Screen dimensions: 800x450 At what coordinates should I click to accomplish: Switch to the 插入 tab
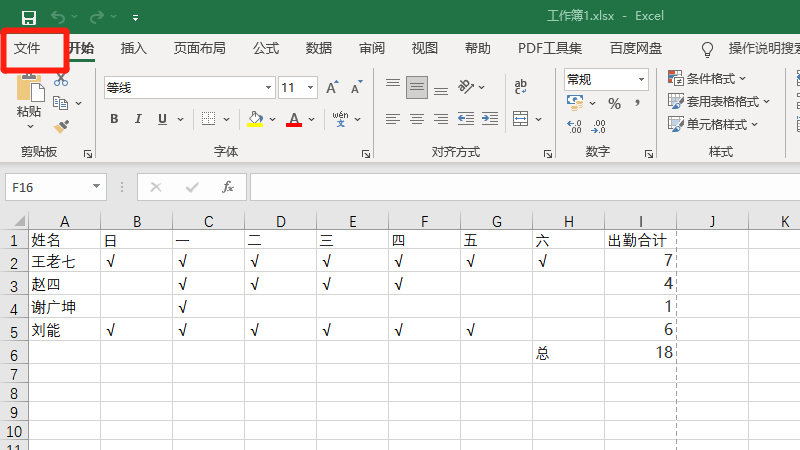click(134, 48)
